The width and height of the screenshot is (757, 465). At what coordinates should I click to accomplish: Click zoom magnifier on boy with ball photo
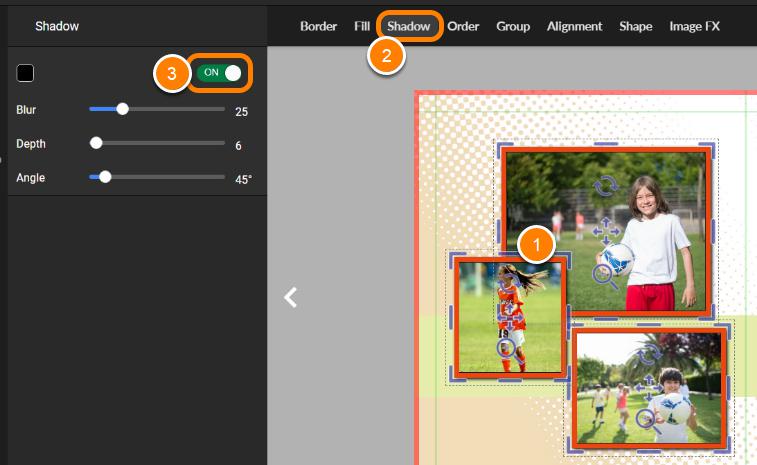click(x=648, y=422)
